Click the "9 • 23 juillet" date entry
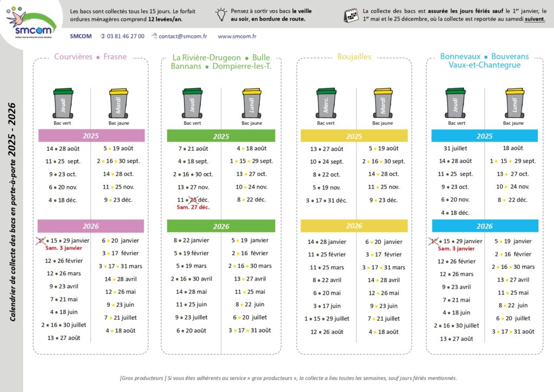This screenshot has height=392, width=554. point(191,317)
